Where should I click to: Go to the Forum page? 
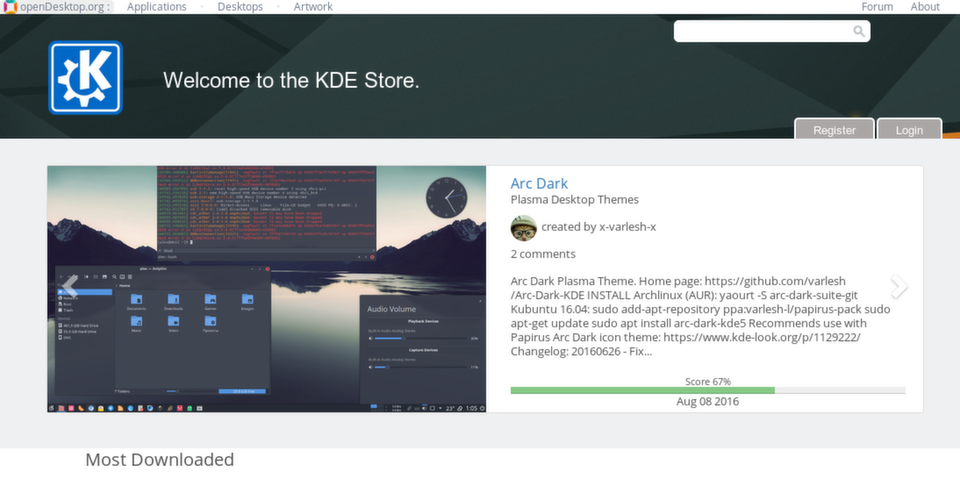pyautogui.click(x=877, y=7)
